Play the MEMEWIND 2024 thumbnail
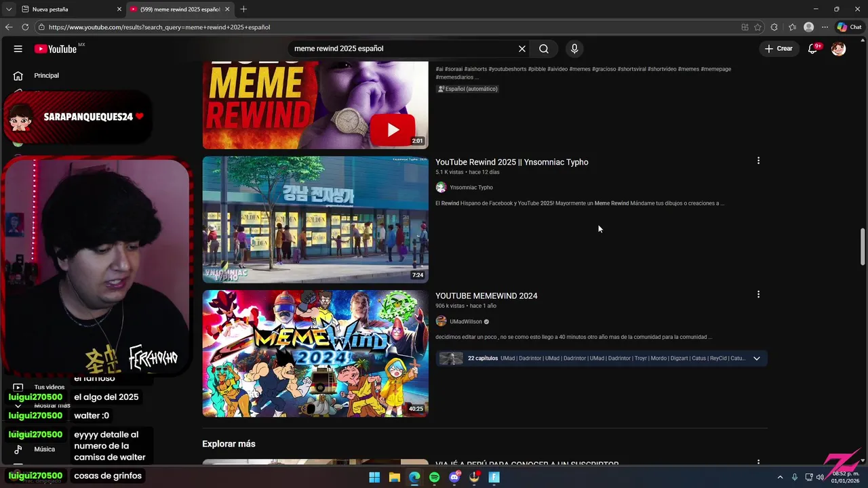Image resolution: width=868 pixels, height=488 pixels. [315, 353]
